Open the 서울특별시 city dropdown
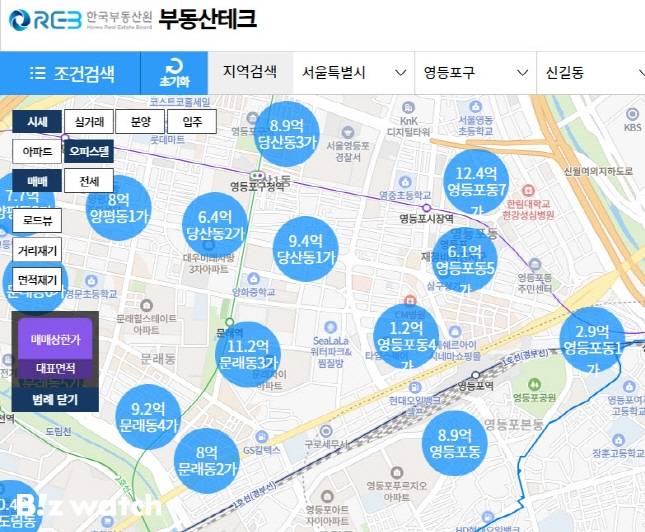 [x=354, y=73]
